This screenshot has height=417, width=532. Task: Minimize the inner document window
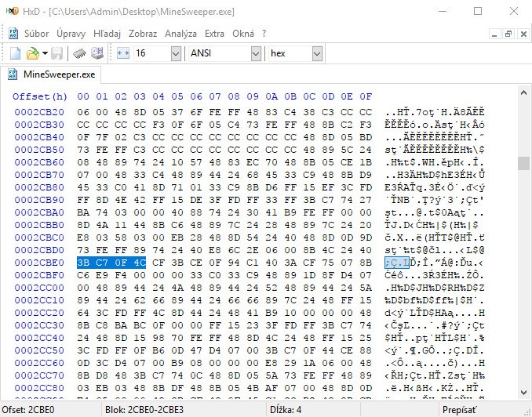click(494, 34)
